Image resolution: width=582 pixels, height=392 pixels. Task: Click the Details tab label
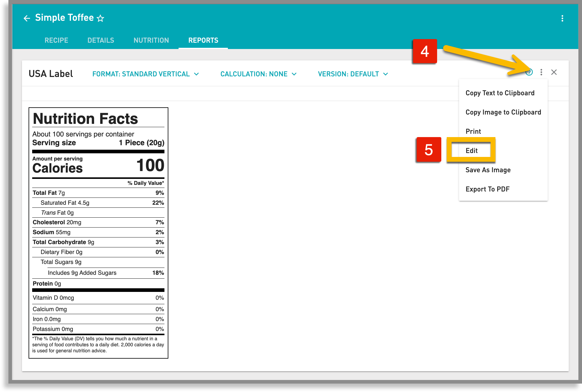coord(101,40)
